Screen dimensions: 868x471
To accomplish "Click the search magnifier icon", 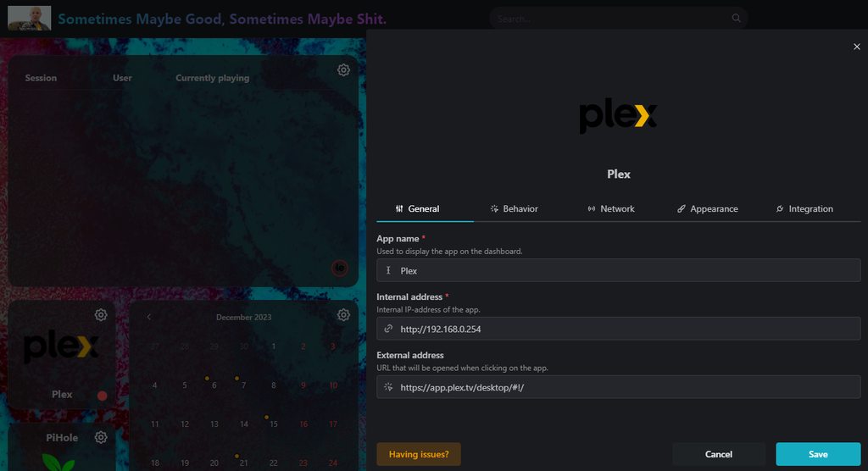I will click(x=736, y=18).
